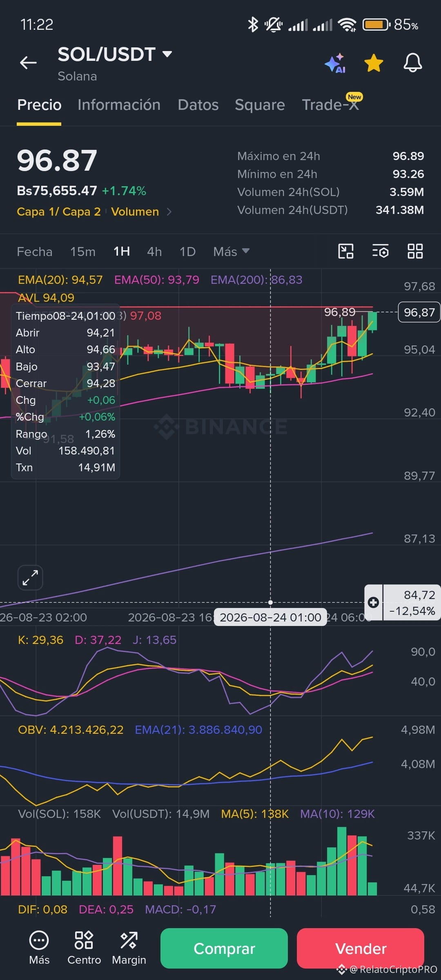The image size is (441, 980).
Task: Expand the SOL/USDT pair dropdown
Action: (167, 54)
